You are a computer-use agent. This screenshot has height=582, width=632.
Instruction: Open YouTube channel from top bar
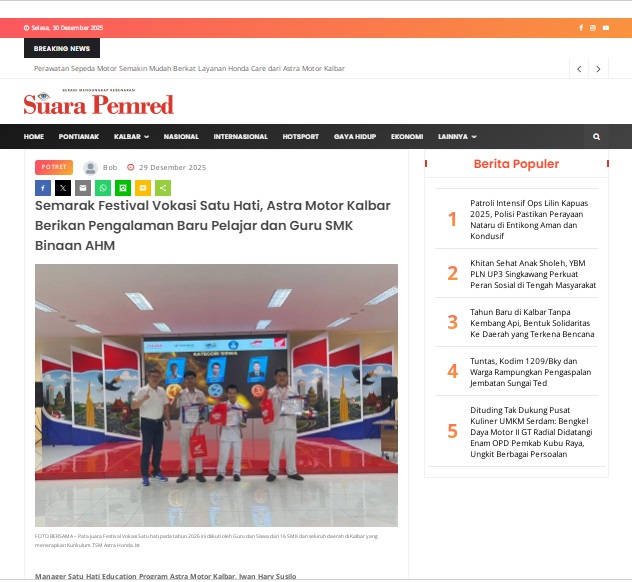click(605, 28)
